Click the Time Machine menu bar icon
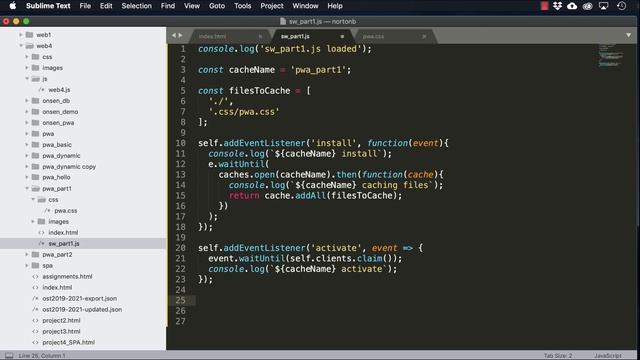 (x=621, y=6)
